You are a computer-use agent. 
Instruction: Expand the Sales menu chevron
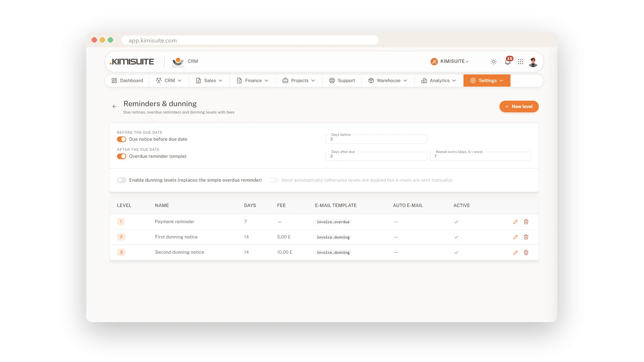pos(220,80)
